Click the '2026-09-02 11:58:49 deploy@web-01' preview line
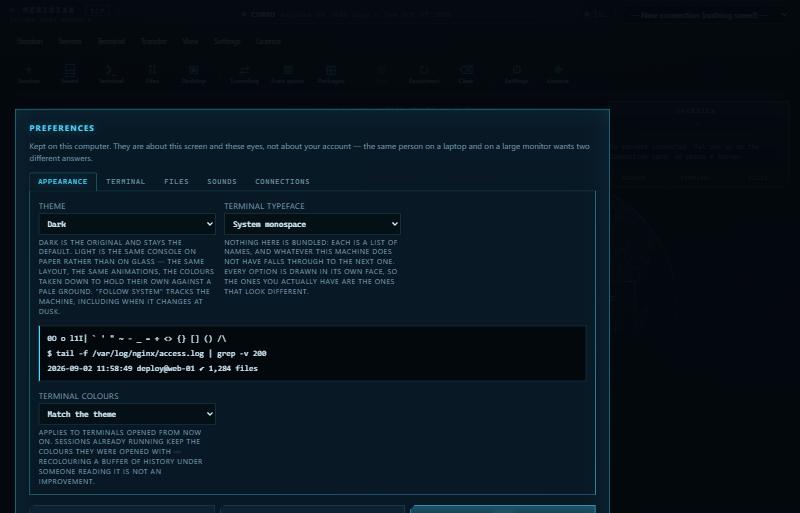This screenshot has width=800, height=513. [153, 368]
